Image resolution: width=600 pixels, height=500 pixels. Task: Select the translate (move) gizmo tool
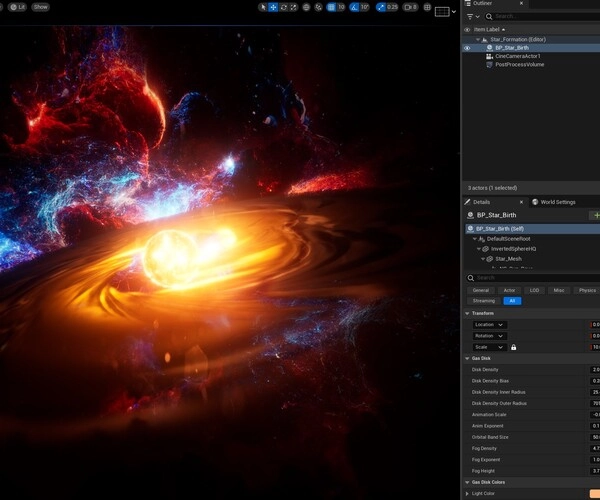(273, 7)
